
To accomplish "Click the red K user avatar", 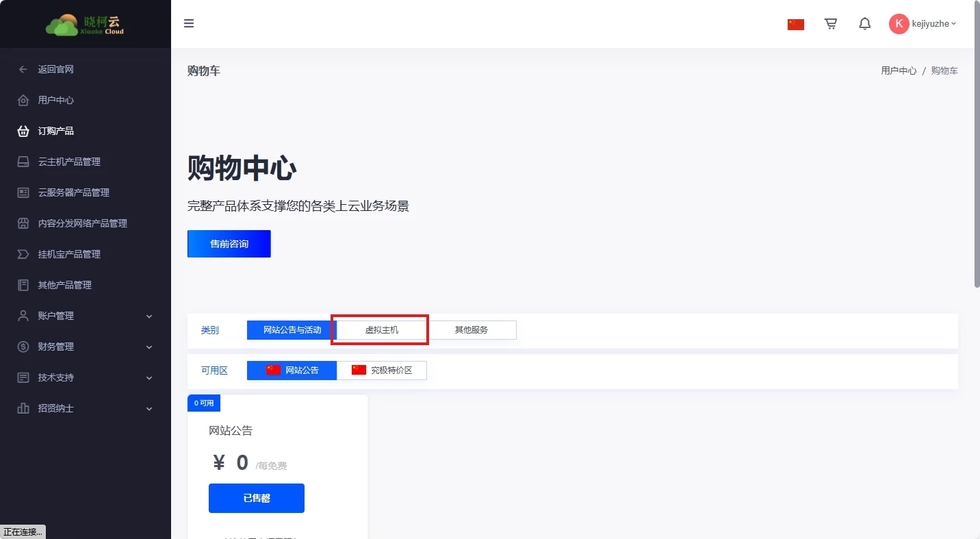I will [899, 24].
